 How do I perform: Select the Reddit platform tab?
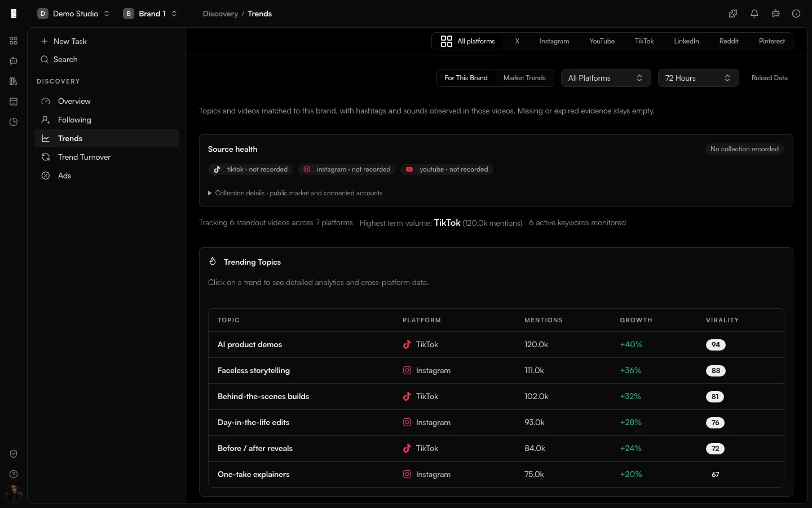729,41
